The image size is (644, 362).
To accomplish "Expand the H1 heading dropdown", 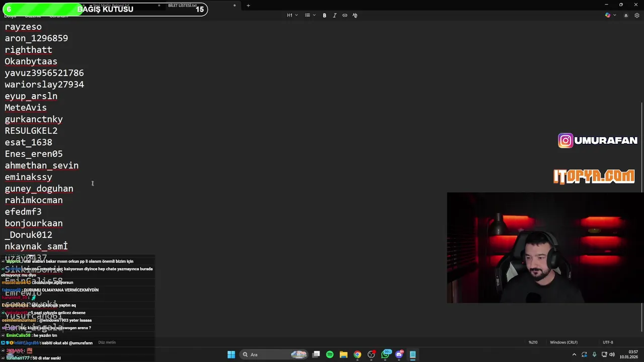I will (x=292, y=15).
